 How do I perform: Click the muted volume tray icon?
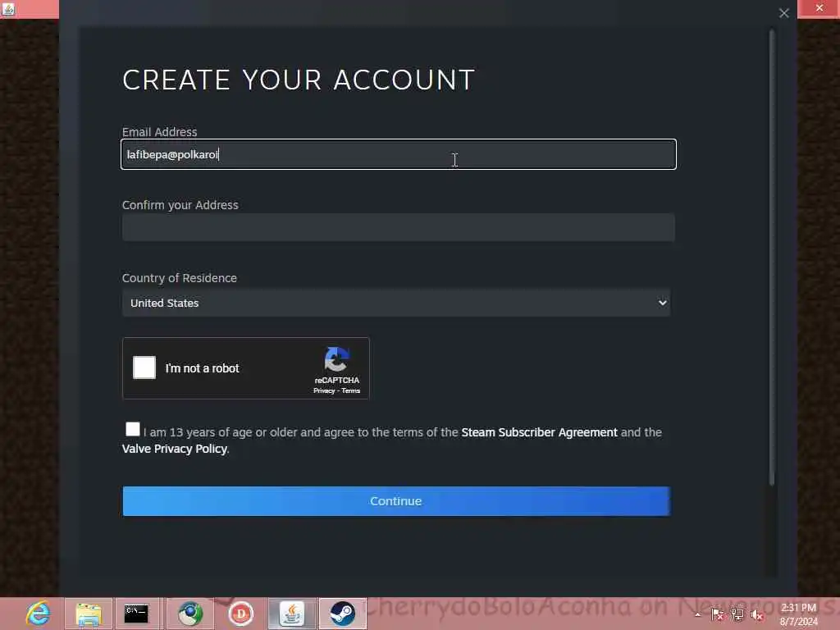point(756,615)
